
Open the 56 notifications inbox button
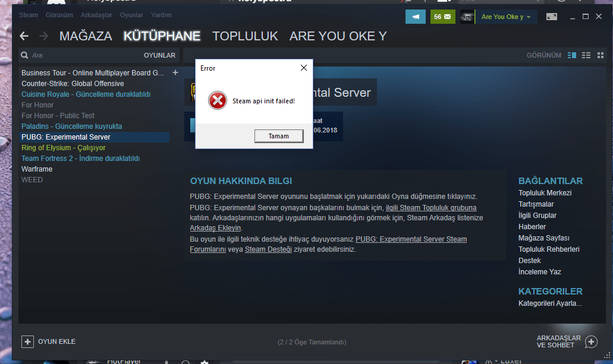[x=442, y=17]
